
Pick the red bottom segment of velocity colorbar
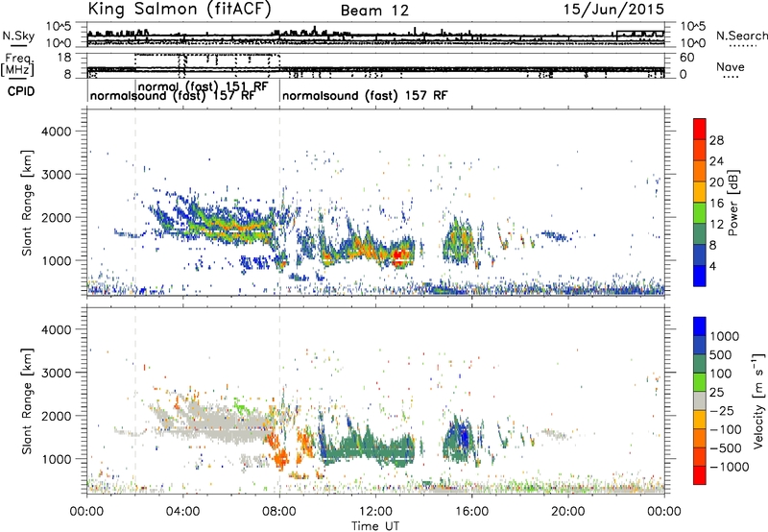click(700, 475)
